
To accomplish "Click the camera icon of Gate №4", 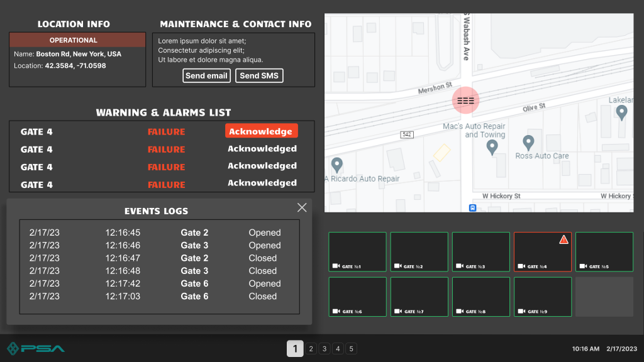I will tap(521, 266).
